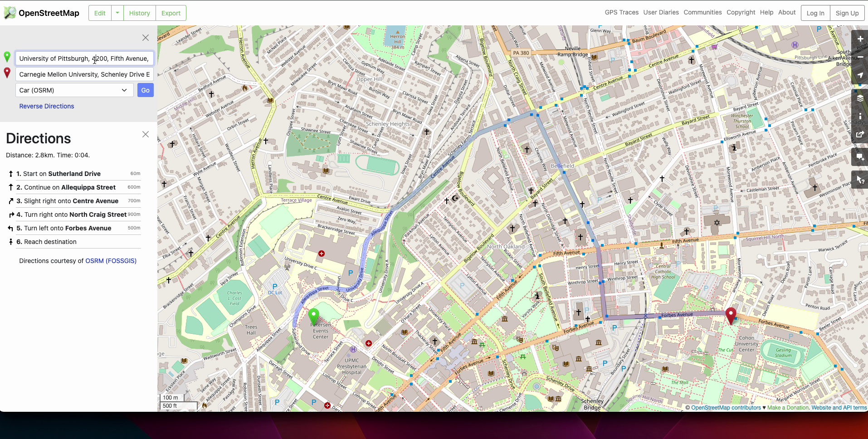Image resolution: width=868 pixels, height=439 pixels.
Task: Open the map Layers panel
Action: pyautogui.click(x=859, y=98)
